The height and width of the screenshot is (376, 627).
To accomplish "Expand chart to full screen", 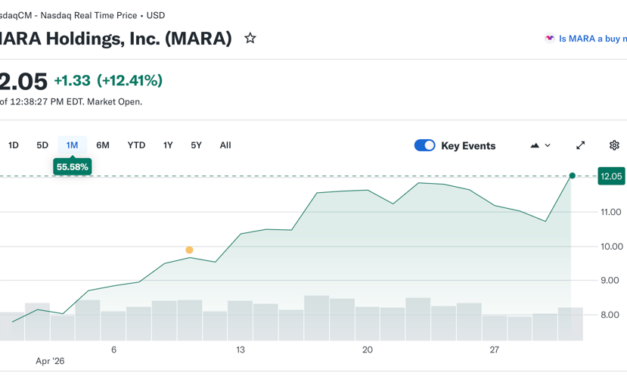I will 581,145.
